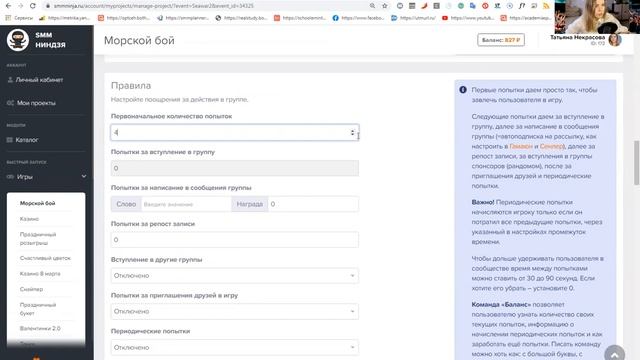Click the Сенлер link in hint panel
The width and height of the screenshot is (640, 360).
tap(551, 146)
